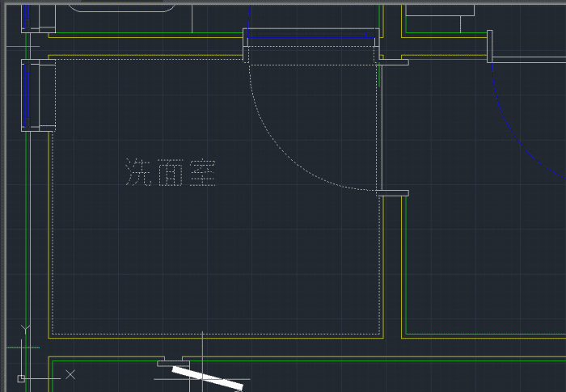
Task: Select the upper white door jamb stub on right wall
Action: pos(394,62)
